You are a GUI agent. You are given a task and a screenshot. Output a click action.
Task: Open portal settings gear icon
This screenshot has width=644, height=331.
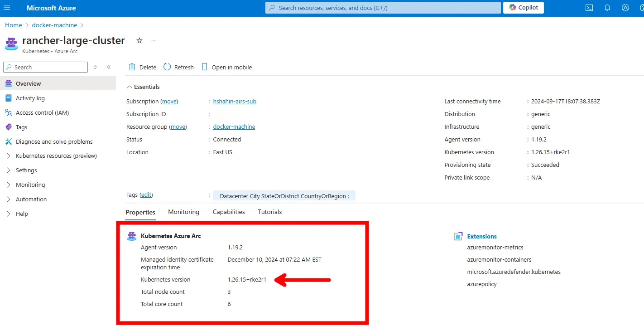625,8
